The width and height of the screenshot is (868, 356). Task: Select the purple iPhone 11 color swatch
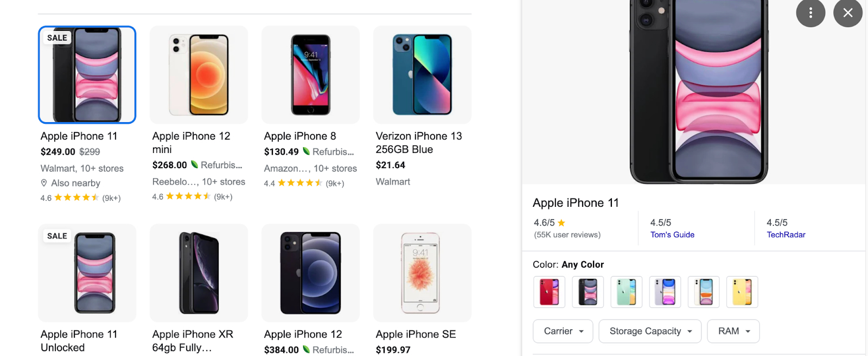pyautogui.click(x=665, y=291)
